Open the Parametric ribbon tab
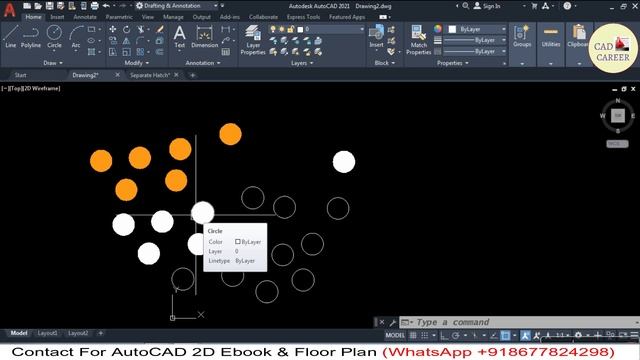 pos(119,17)
